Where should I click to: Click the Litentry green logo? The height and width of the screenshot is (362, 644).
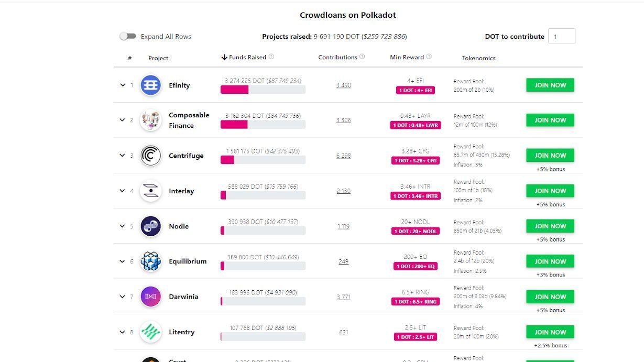tap(150, 332)
